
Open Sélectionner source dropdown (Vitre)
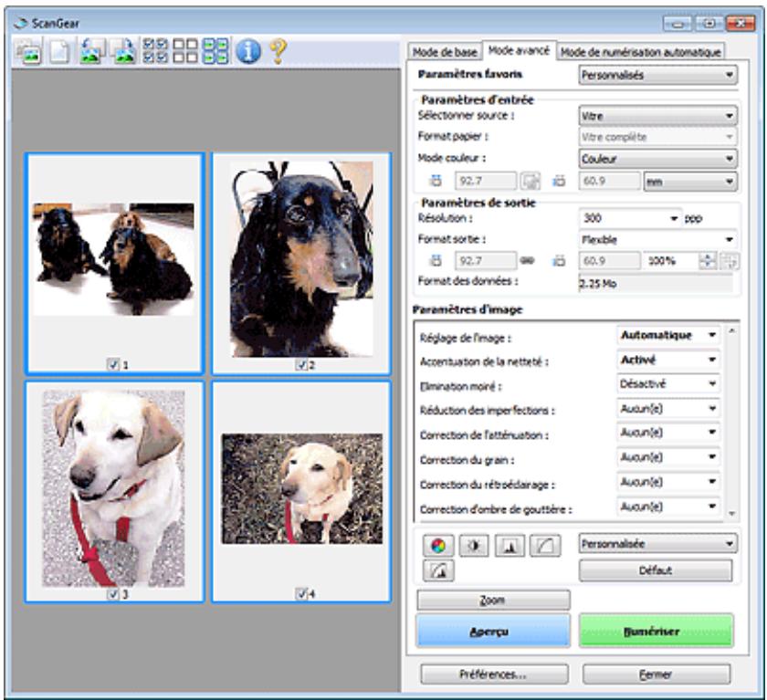pyautogui.click(x=658, y=116)
